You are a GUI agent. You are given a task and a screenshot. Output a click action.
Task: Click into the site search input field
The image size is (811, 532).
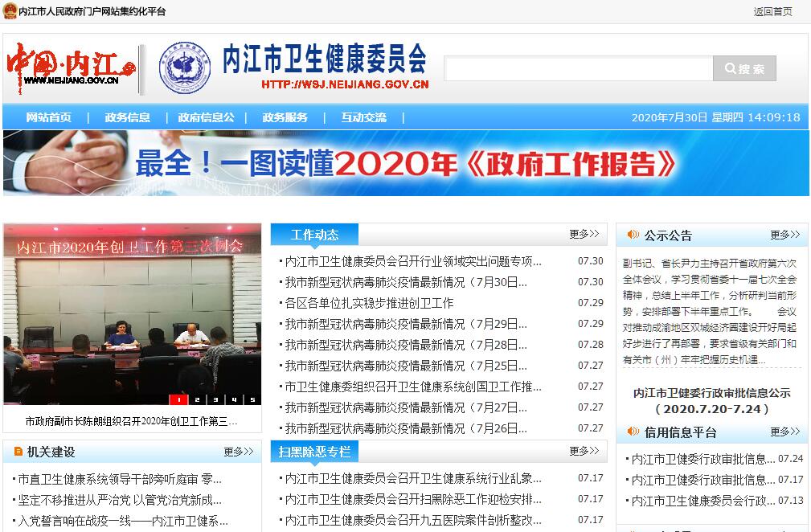pos(578,68)
